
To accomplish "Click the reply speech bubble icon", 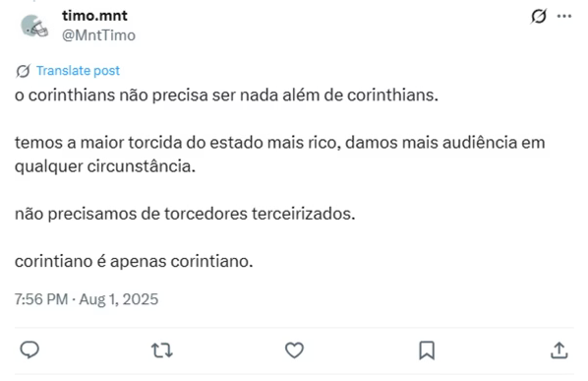I will pyautogui.click(x=29, y=350).
